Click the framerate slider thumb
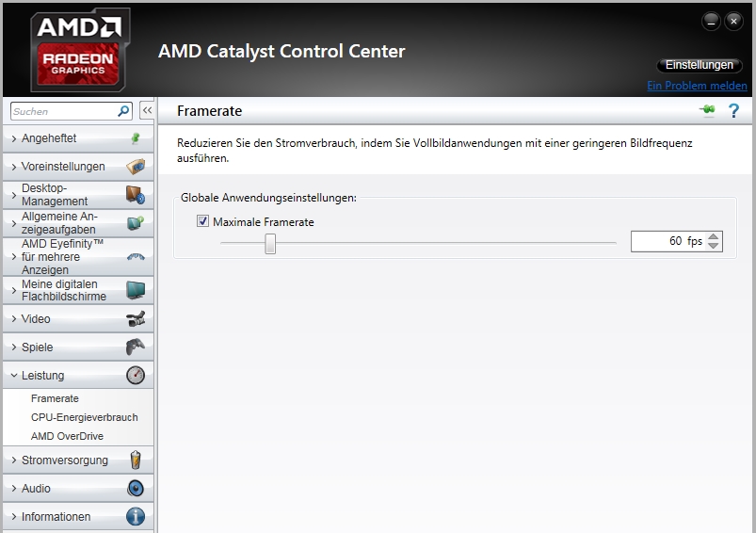 270,244
